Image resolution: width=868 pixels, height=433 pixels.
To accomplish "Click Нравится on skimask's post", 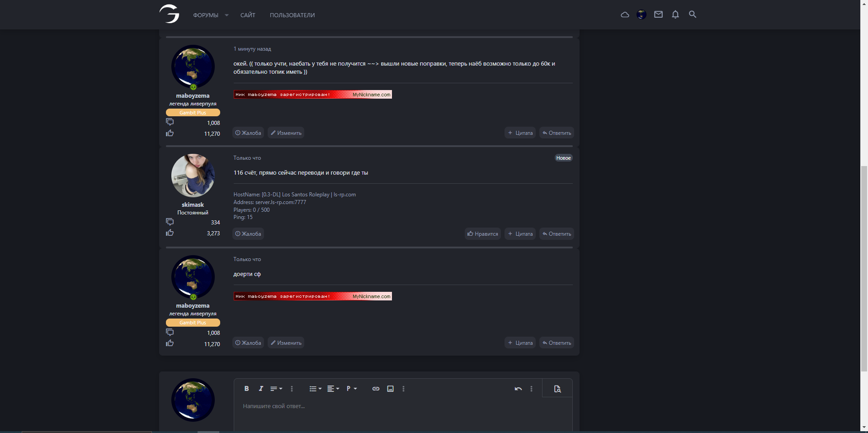I will point(483,234).
